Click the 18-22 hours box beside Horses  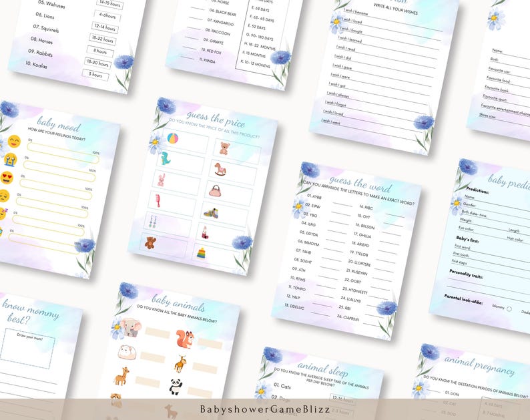103,39
